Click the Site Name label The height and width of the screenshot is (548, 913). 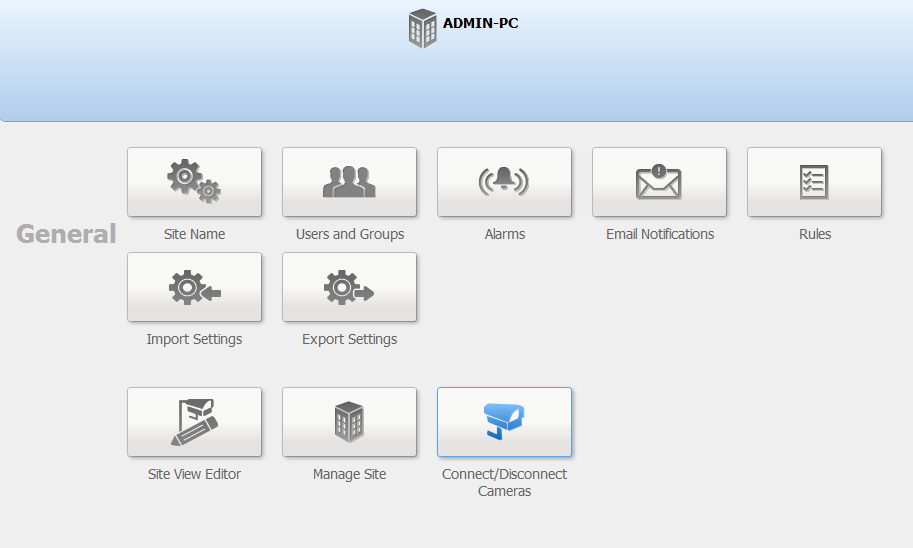pyautogui.click(x=194, y=234)
